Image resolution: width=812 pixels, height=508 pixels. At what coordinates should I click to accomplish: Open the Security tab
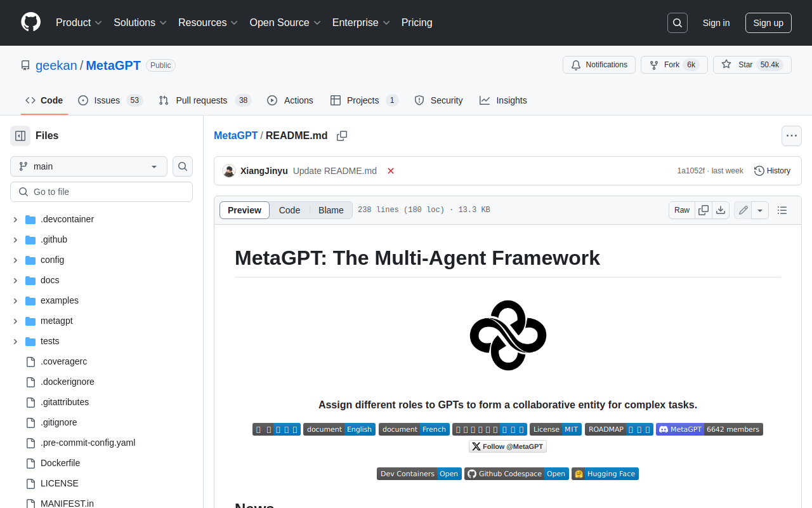click(x=438, y=100)
